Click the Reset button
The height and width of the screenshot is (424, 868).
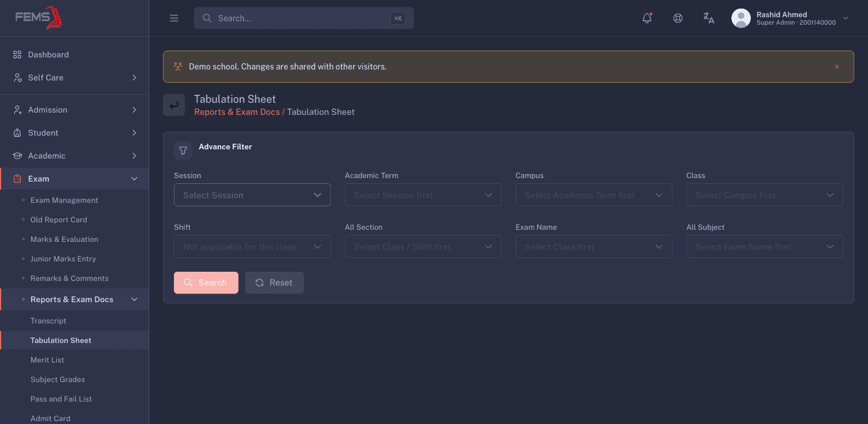pyautogui.click(x=274, y=283)
